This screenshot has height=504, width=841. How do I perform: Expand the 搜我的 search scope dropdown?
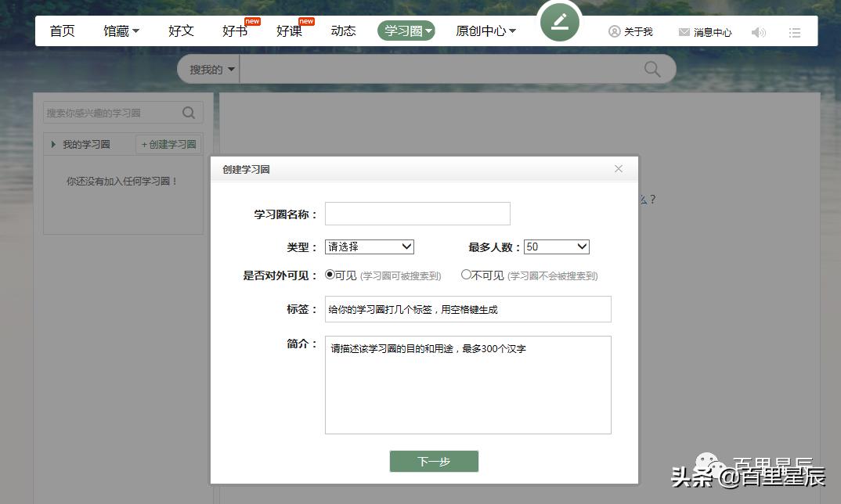[208, 69]
